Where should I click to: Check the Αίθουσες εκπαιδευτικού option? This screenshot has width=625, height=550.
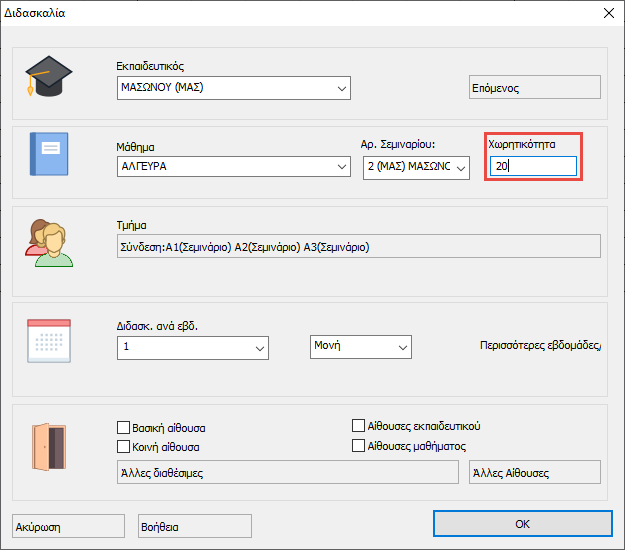359,425
